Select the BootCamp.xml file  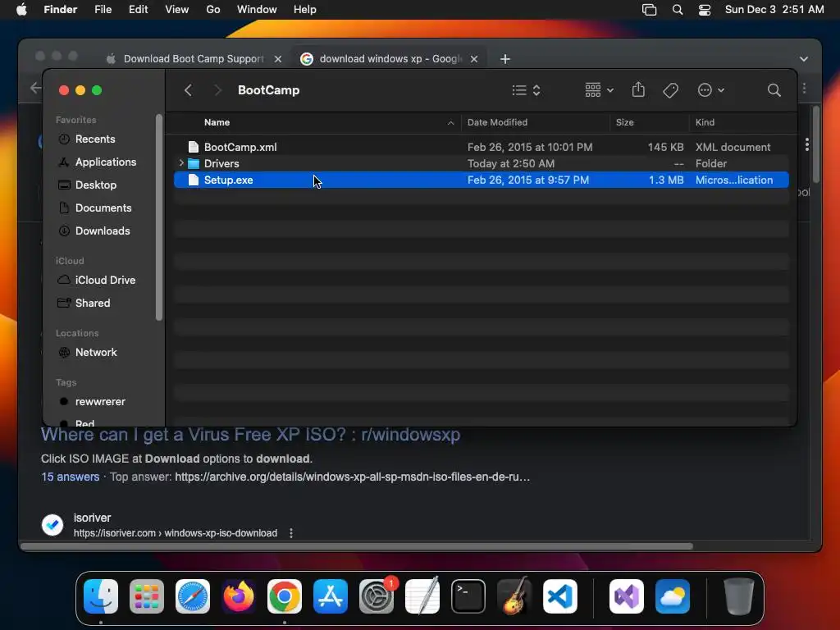pyautogui.click(x=481, y=147)
